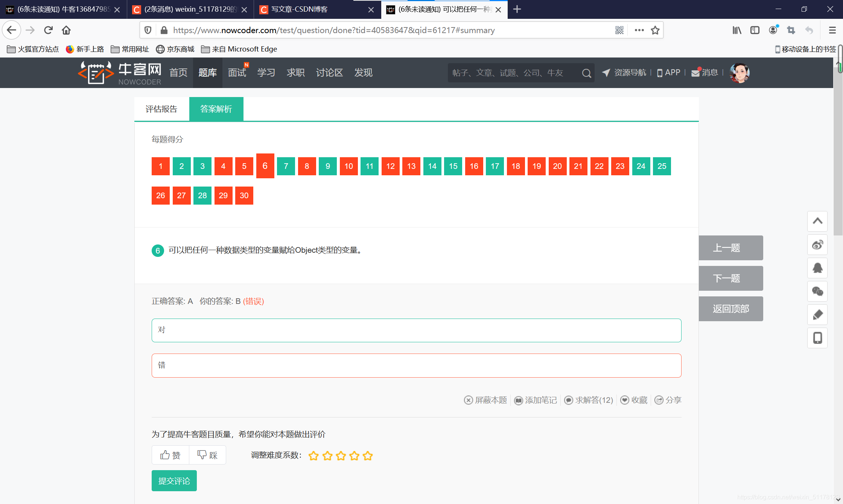Jump to question 28 score box

click(x=202, y=196)
